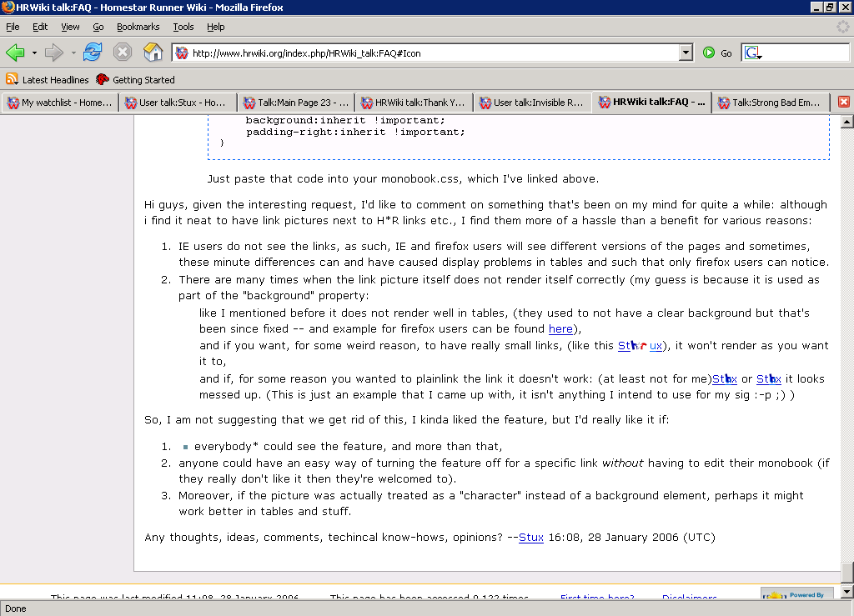
Task: Click the Forward arrow button
Action: tap(54, 53)
